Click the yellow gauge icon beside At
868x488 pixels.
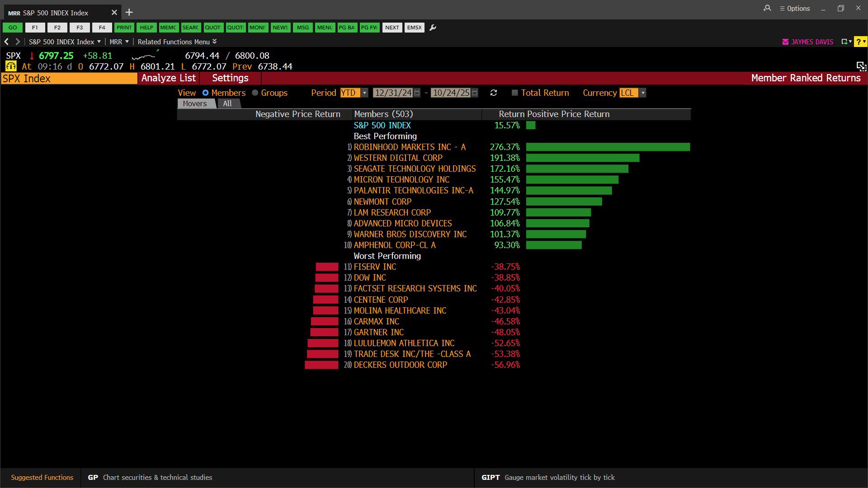pyautogui.click(x=11, y=66)
